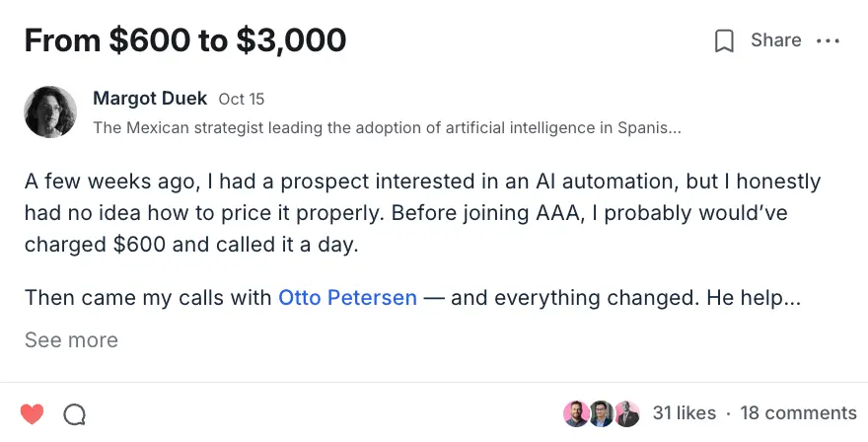Open the three-dot more options menu

point(828,40)
